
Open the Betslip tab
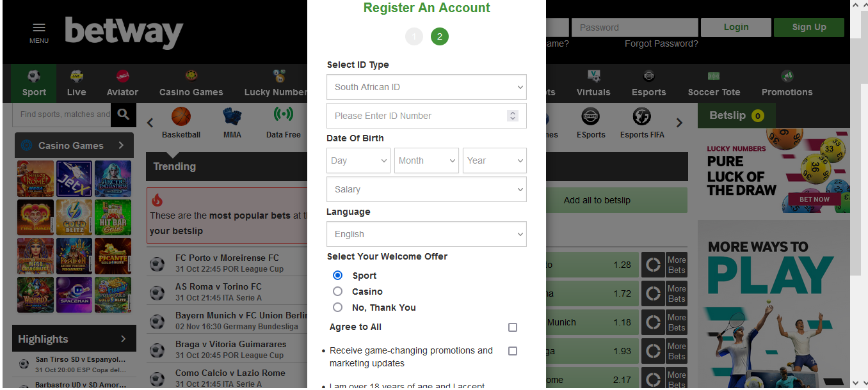(x=736, y=115)
